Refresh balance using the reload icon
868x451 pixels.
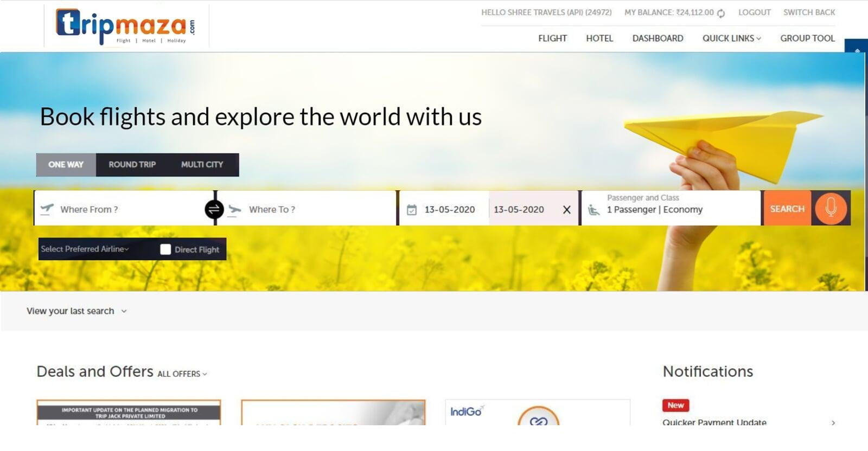pyautogui.click(x=721, y=13)
